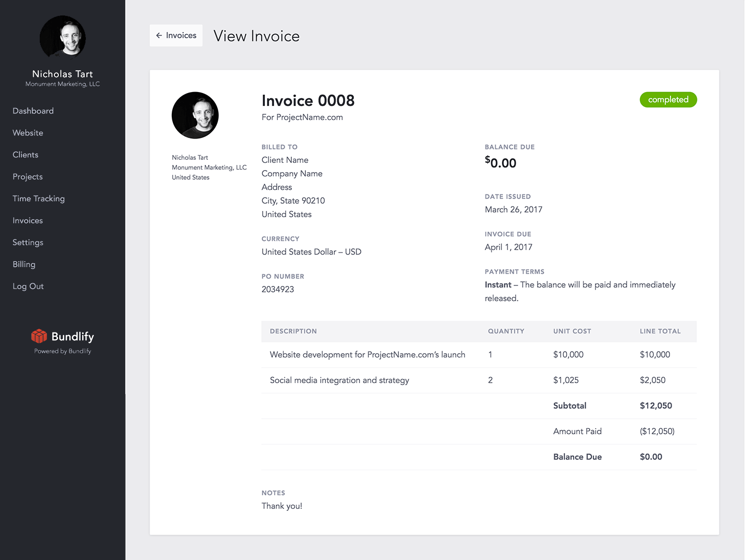This screenshot has height=560, width=745.
Task: Open Dashboard from the sidebar
Action: [33, 111]
